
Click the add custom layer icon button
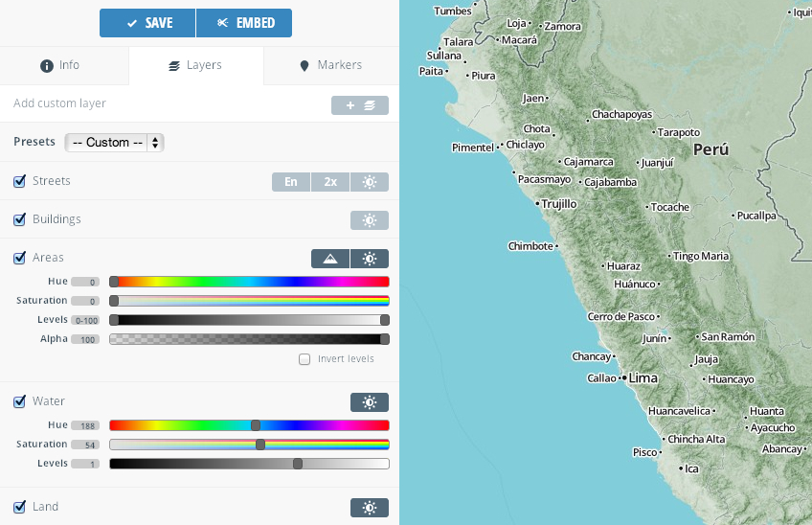coord(359,105)
